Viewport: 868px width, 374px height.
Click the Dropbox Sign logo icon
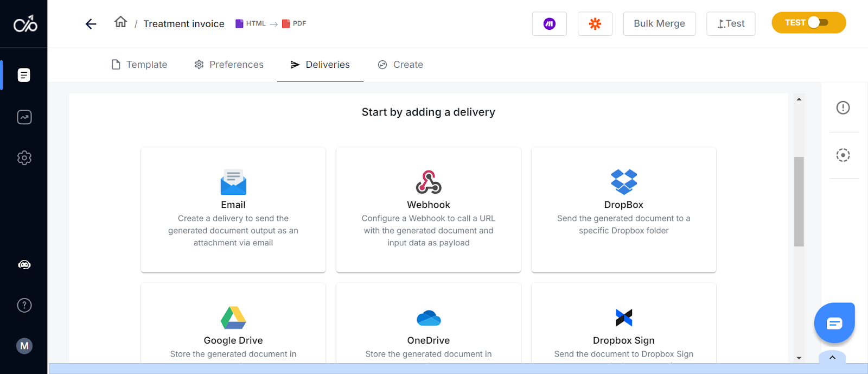pyautogui.click(x=624, y=318)
